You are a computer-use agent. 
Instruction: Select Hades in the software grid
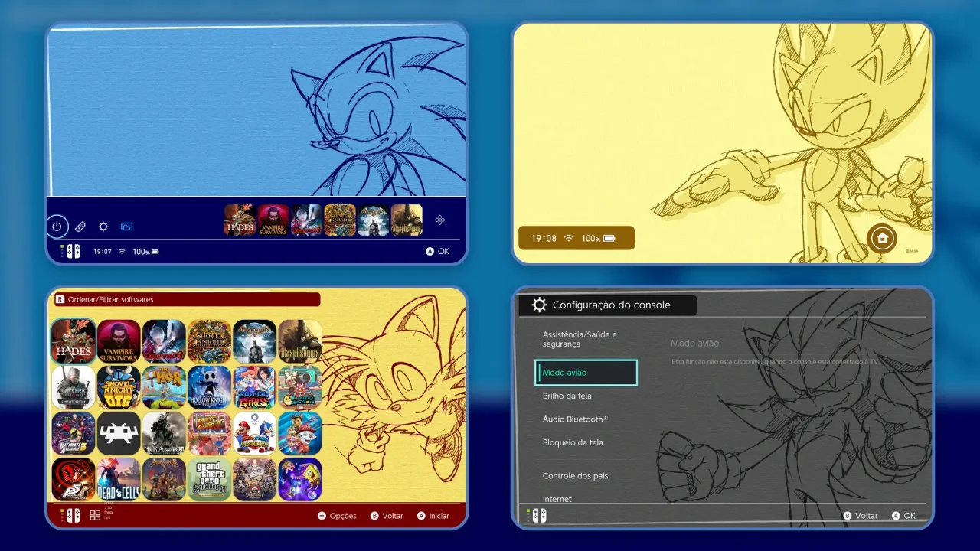pyautogui.click(x=73, y=341)
